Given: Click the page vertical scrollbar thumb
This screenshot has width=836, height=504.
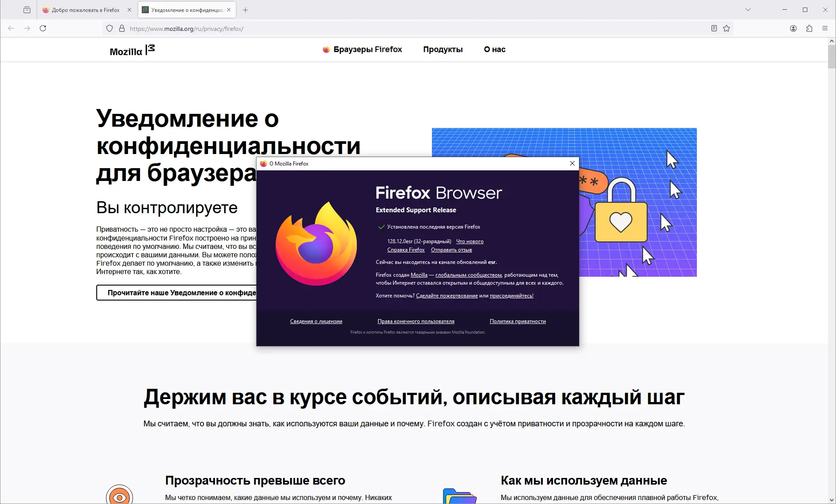Looking at the screenshot, I should pyautogui.click(x=832, y=56).
